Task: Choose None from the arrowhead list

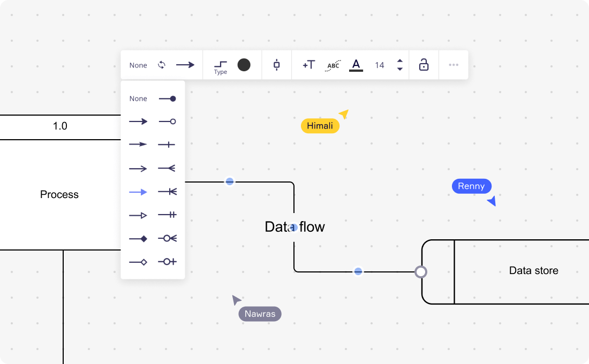Action: point(138,98)
